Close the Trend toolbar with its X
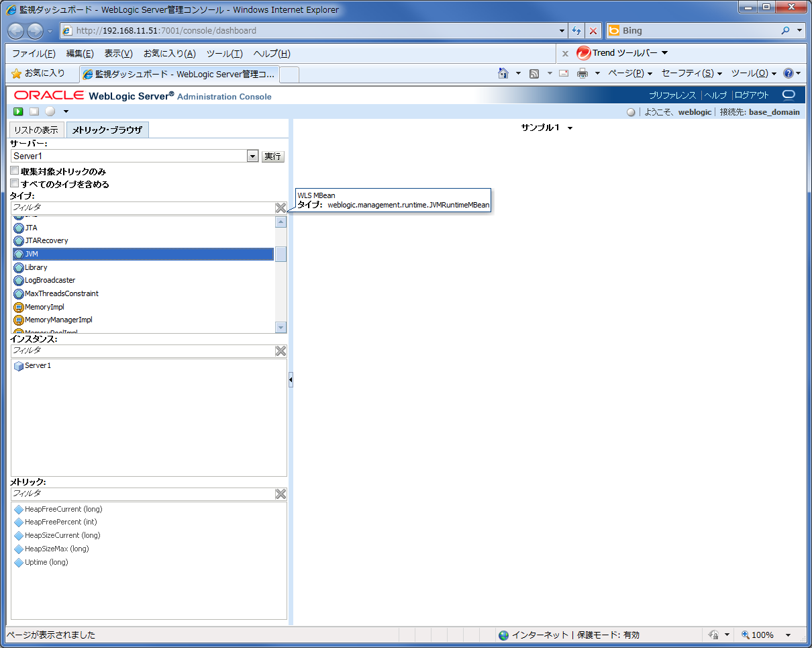Viewport: 812px width, 648px height. (x=565, y=54)
